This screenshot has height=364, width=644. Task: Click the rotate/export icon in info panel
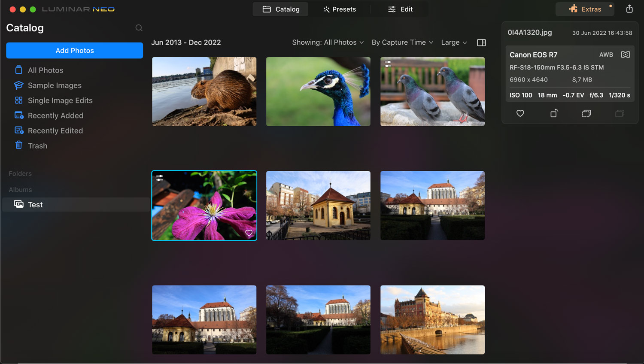pyautogui.click(x=554, y=113)
